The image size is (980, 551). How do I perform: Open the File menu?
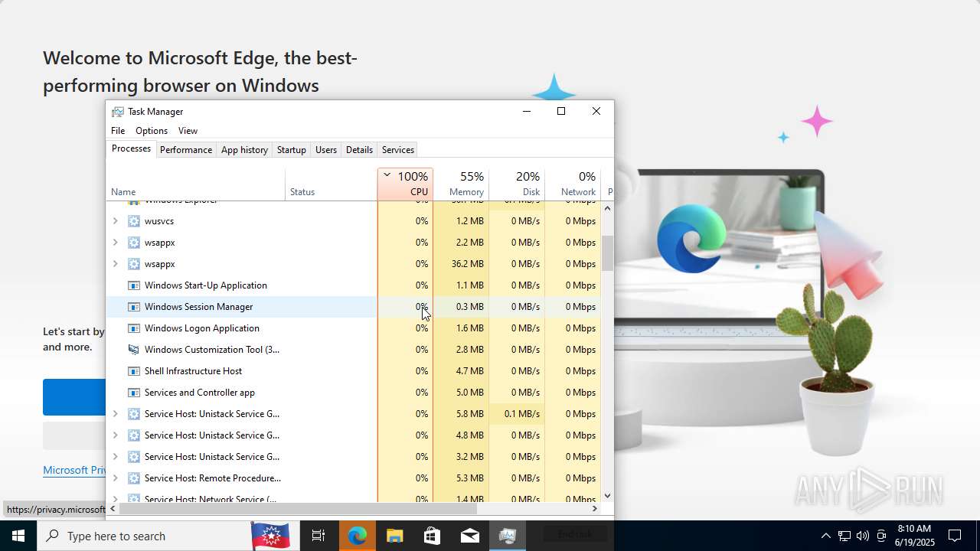pos(118,131)
